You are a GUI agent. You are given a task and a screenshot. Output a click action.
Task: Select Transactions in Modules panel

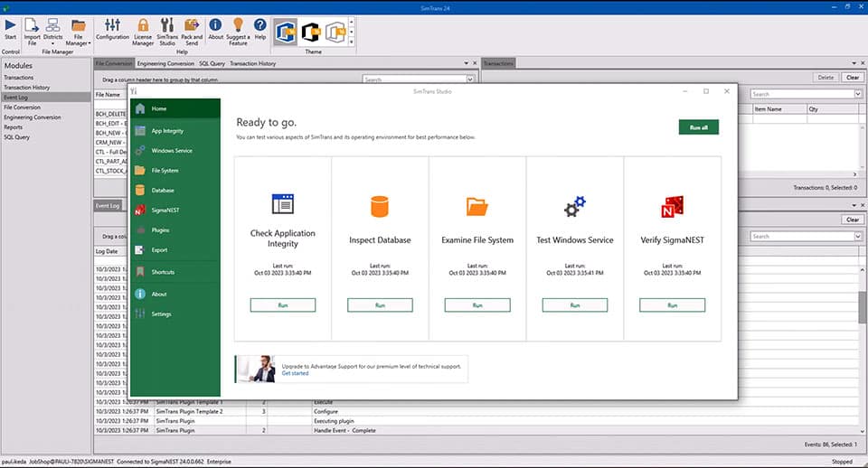pyautogui.click(x=19, y=78)
